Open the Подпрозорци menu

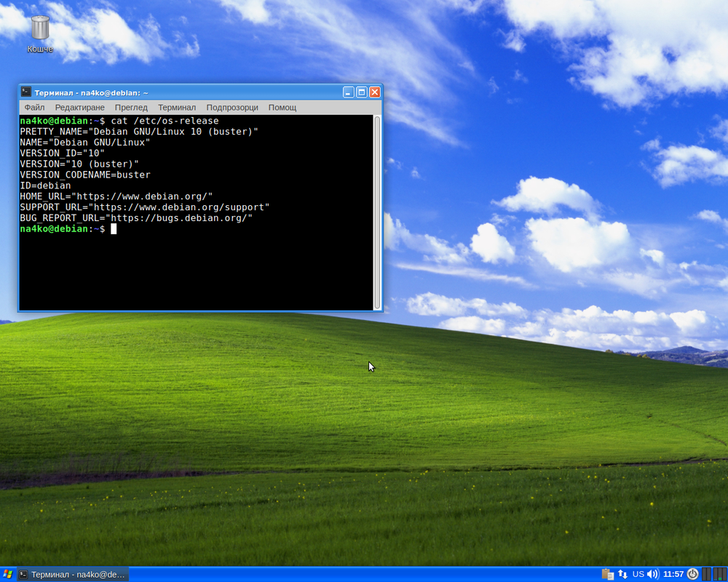[x=232, y=107]
